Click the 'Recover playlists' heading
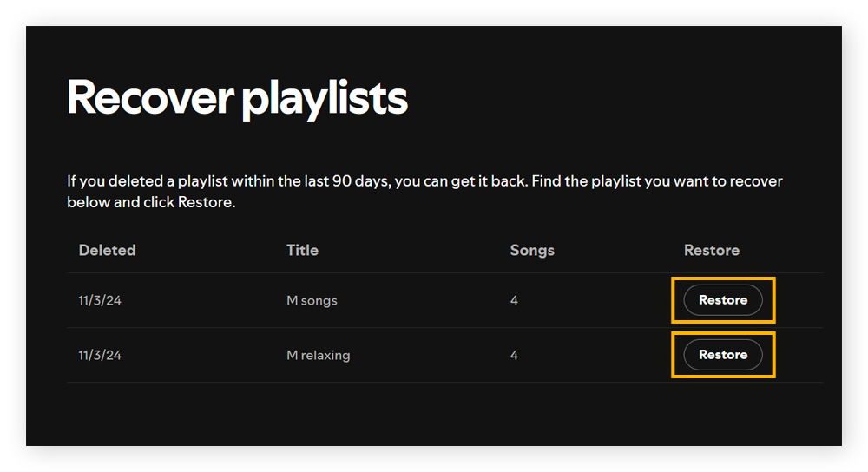The height and width of the screenshot is (472, 868). point(237,99)
